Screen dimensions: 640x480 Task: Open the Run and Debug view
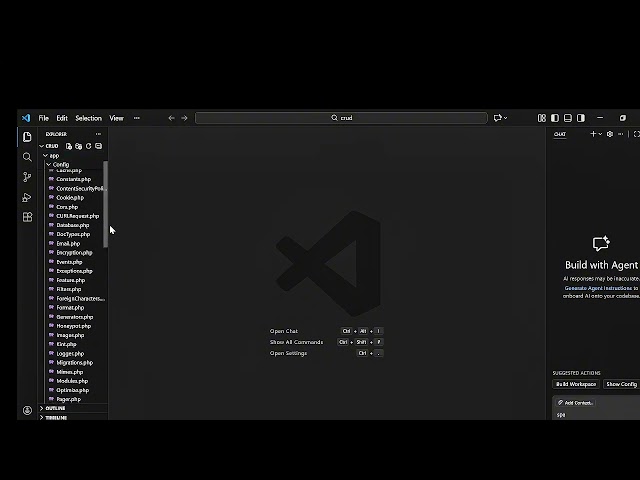coord(27,197)
